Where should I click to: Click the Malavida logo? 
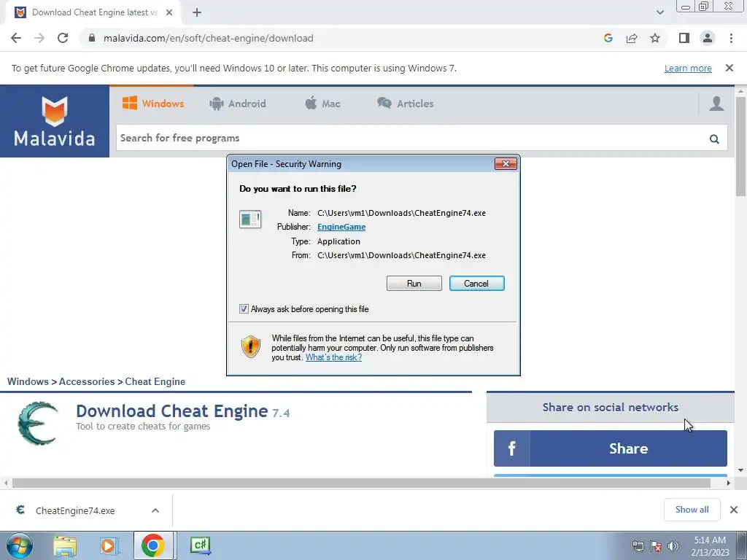[x=54, y=121]
